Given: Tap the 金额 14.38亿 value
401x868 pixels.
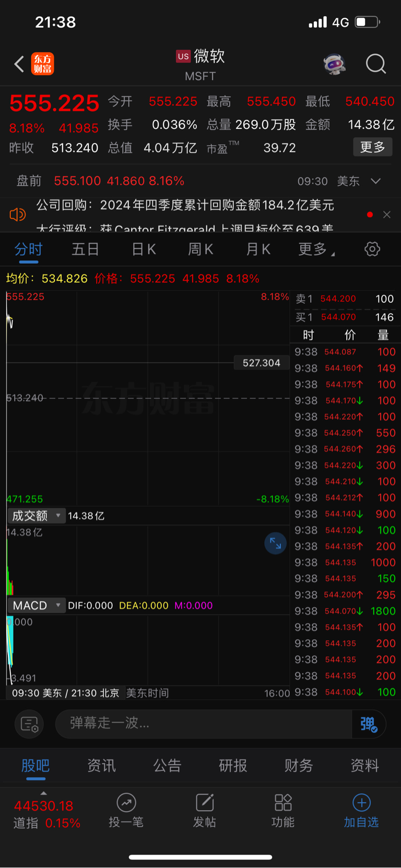Looking at the screenshot, I should click(371, 125).
